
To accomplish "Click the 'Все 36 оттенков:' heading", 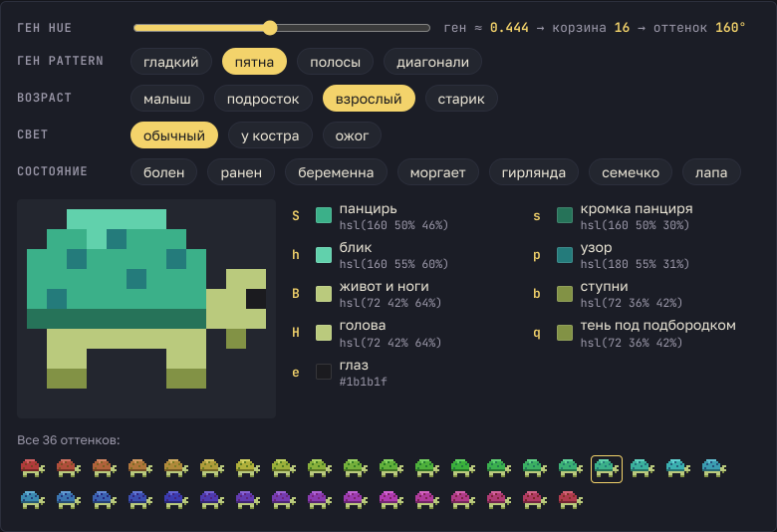I will (x=69, y=440).
